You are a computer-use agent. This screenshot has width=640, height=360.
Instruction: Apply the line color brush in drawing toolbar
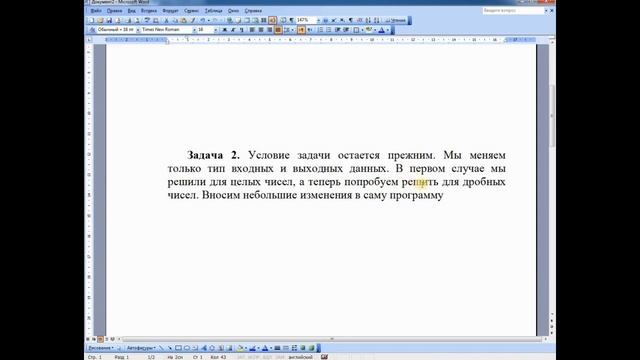[252, 348]
